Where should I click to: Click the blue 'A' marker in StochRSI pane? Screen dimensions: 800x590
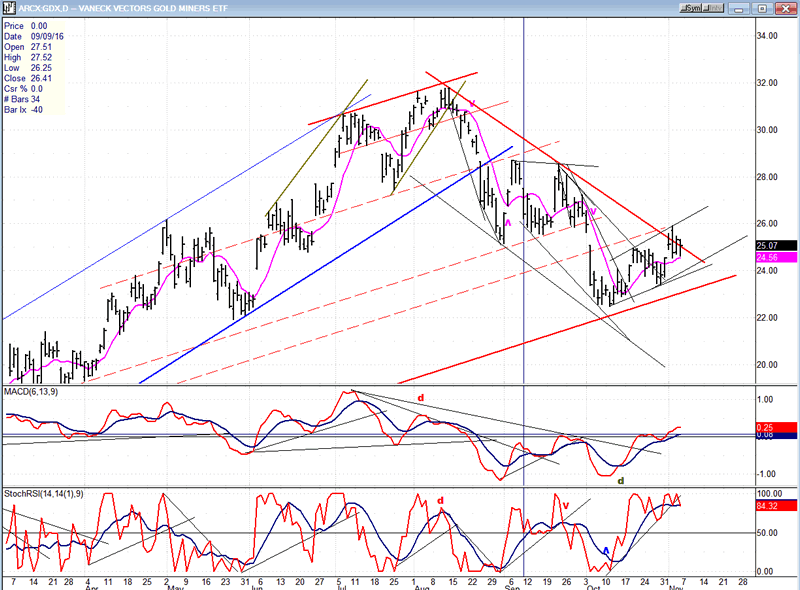pos(605,551)
